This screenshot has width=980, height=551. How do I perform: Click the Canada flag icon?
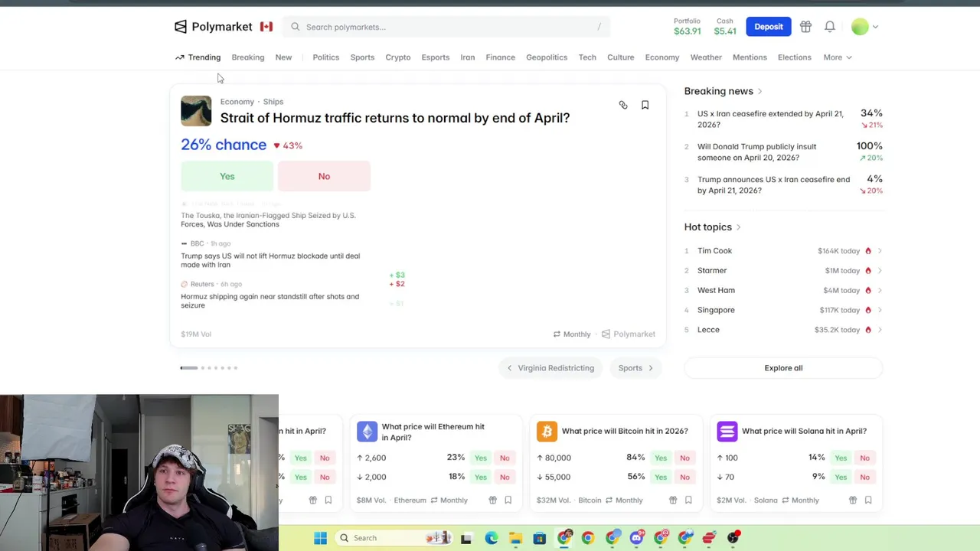[266, 27]
